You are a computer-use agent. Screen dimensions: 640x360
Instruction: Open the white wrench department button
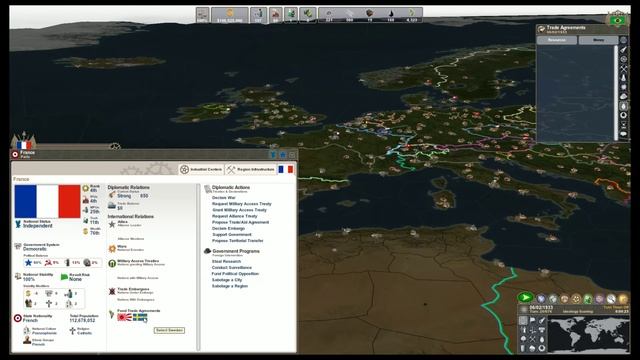click(611, 299)
